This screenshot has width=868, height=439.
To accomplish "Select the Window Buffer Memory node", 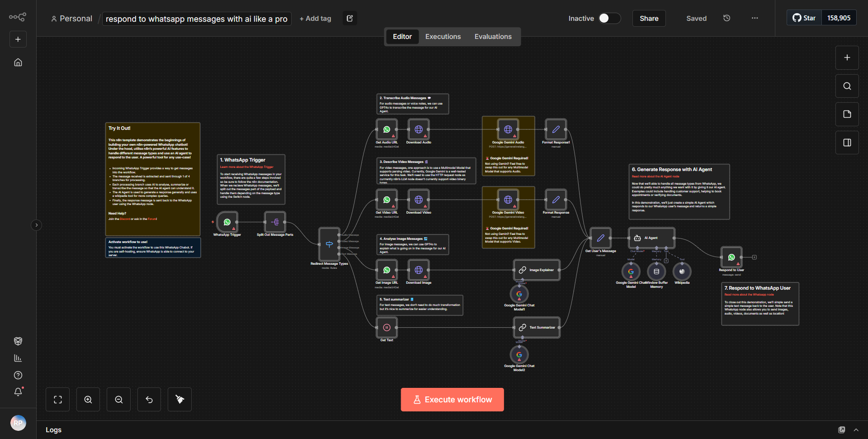I will pos(656,272).
